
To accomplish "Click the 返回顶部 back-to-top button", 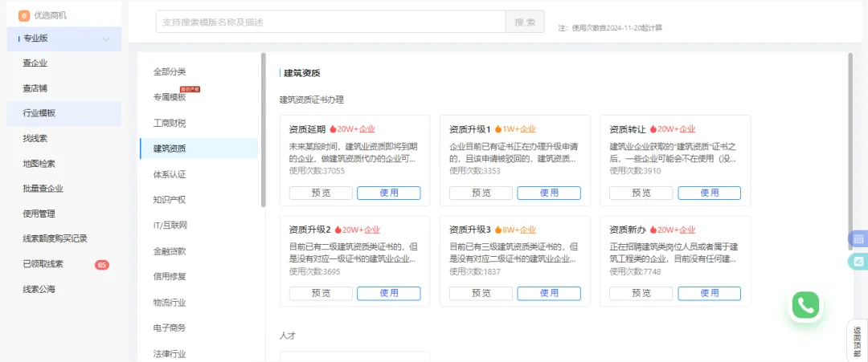I will 857,340.
